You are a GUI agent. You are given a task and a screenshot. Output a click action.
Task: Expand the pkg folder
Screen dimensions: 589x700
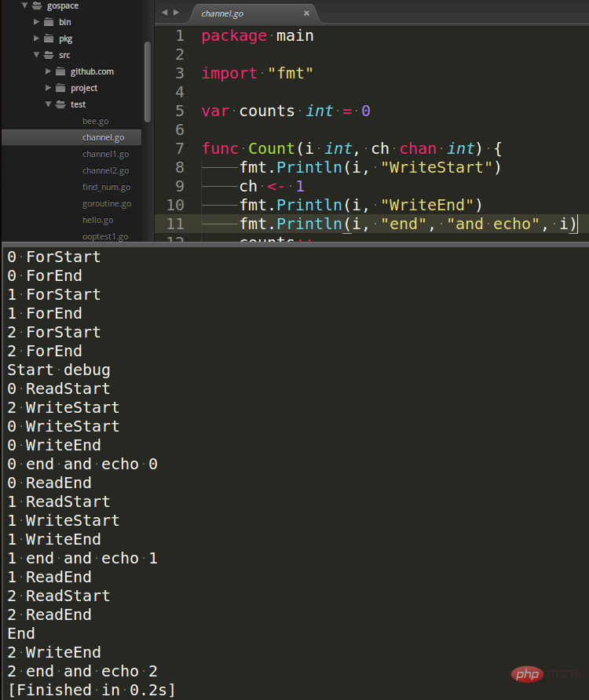[36, 38]
